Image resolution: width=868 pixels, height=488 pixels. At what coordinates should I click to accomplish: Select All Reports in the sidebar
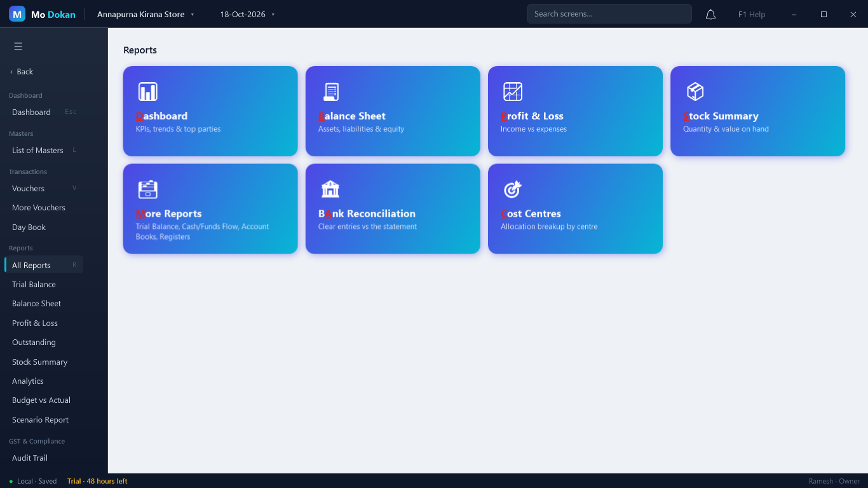click(x=43, y=265)
